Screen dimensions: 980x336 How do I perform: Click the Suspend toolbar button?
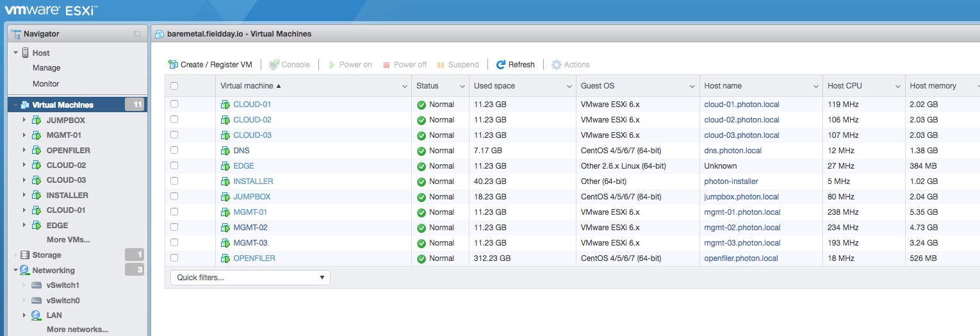pyautogui.click(x=458, y=64)
